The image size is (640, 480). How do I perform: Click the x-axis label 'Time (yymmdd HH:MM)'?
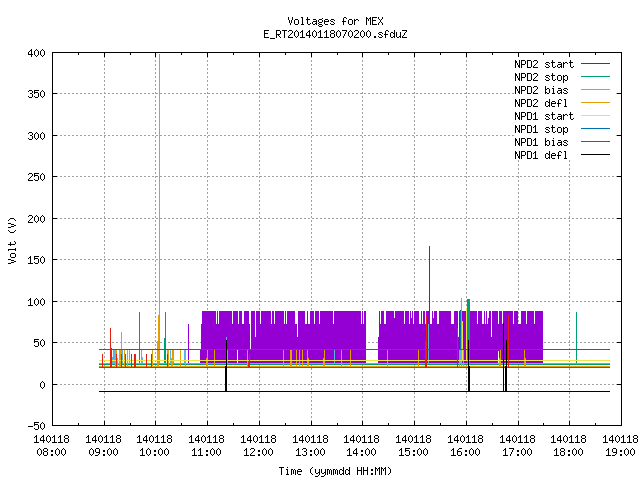coord(336,471)
